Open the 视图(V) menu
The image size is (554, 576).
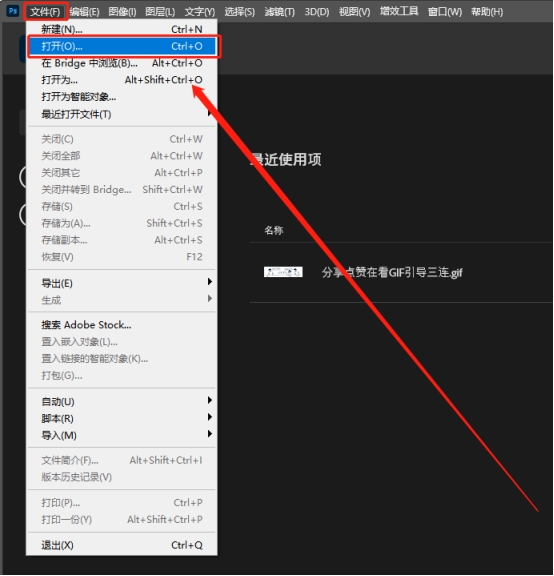pyautogui.click(x=355, y=12)
